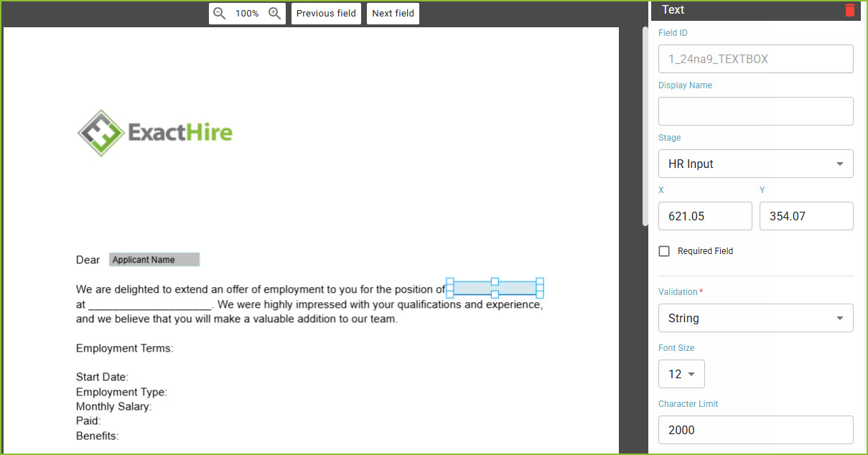Jump to the Next field
Viewport: 868px width, 455px height.
(393, 13)
